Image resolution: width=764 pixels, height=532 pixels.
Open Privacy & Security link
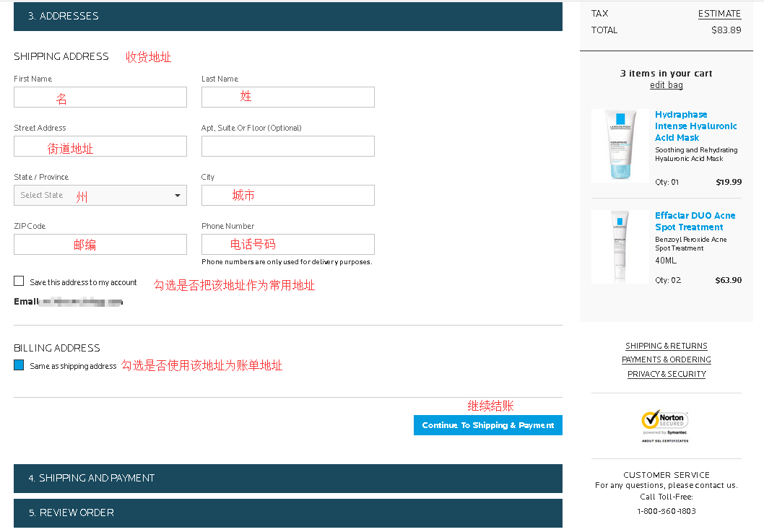(666, 374)
